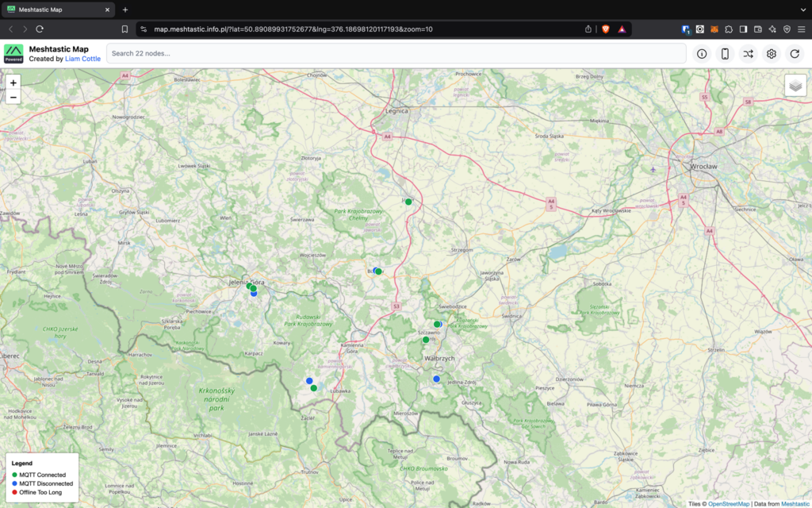Click the Meshtastic data attribution link
The width and height of the screenshot is (812, 508).
(x=795, y=503)
